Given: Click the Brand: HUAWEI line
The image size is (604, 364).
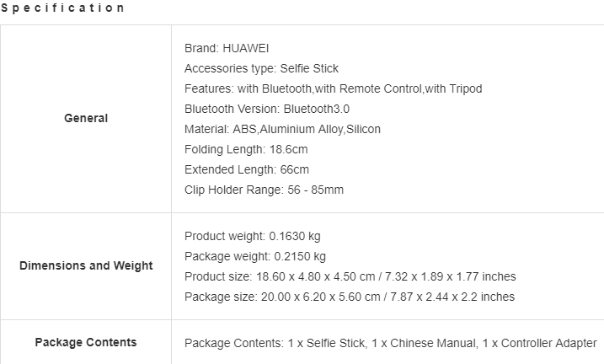Looking at the screenshot, I should click(227, 48).
